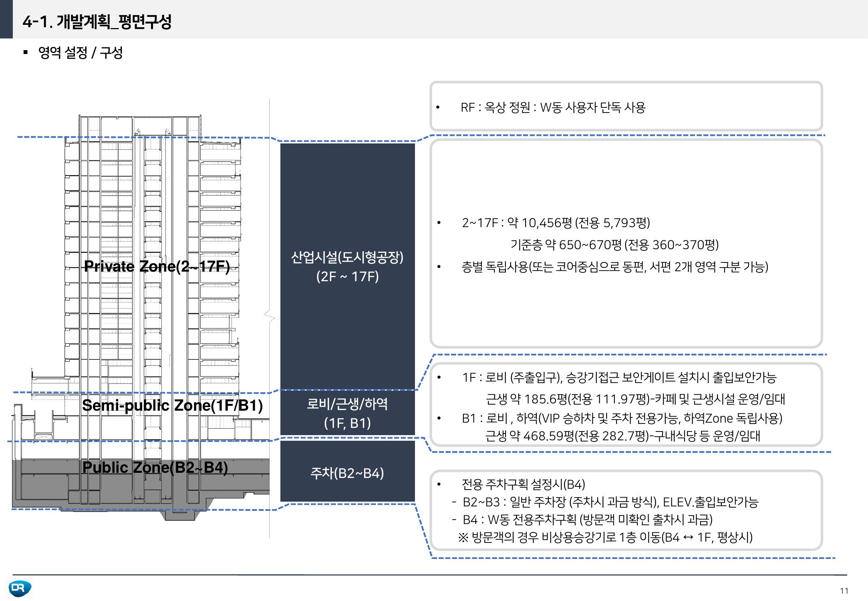Click the slide title 4-1. 개발계획_평면구성
The height and width of the screenshot is (601, 868).
click(x=97, y=22)
